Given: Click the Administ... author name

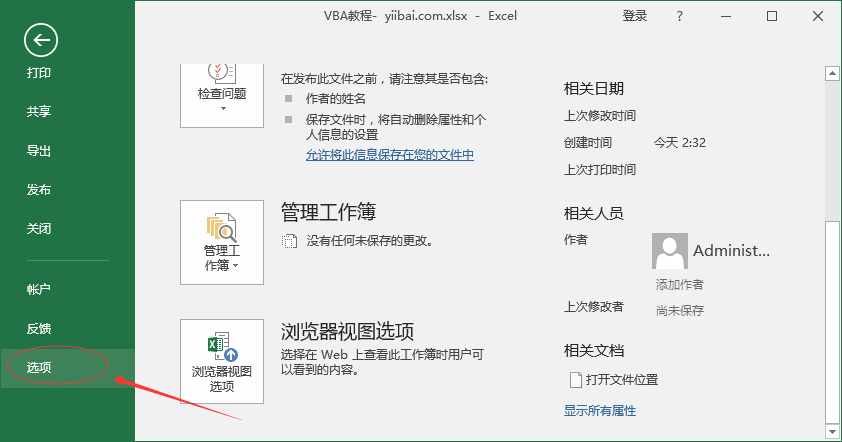Looking at the screenshot, I should point(731,250).
